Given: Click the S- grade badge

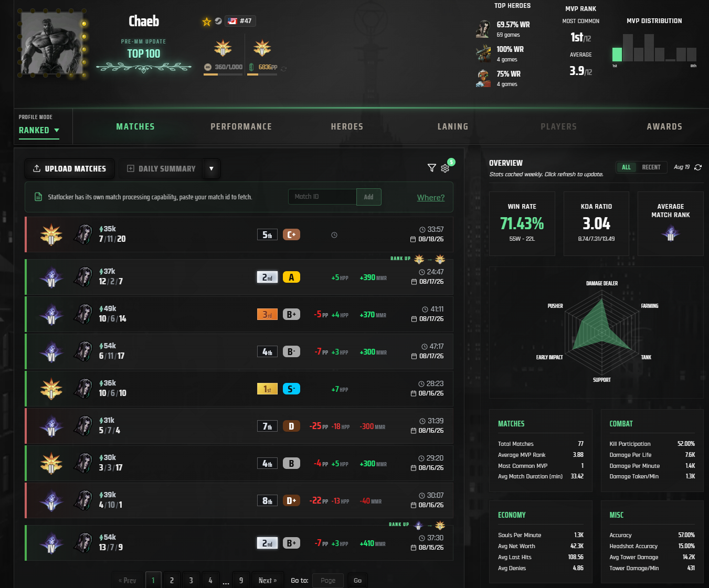Looking at the screenshot, I should pyautogui.click(x=291, y=389).
